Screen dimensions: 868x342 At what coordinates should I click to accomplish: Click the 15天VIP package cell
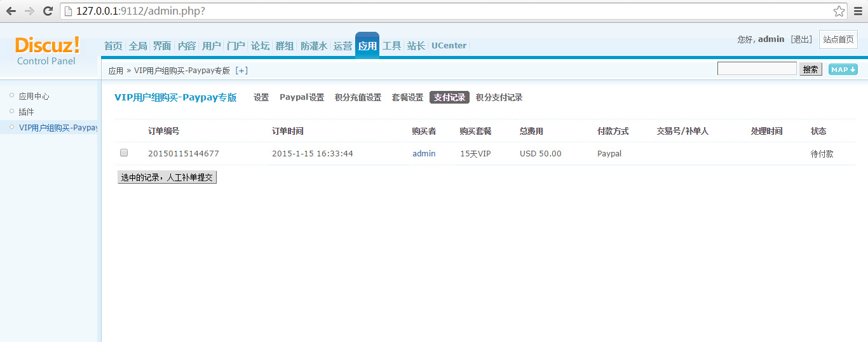point(475,154)
